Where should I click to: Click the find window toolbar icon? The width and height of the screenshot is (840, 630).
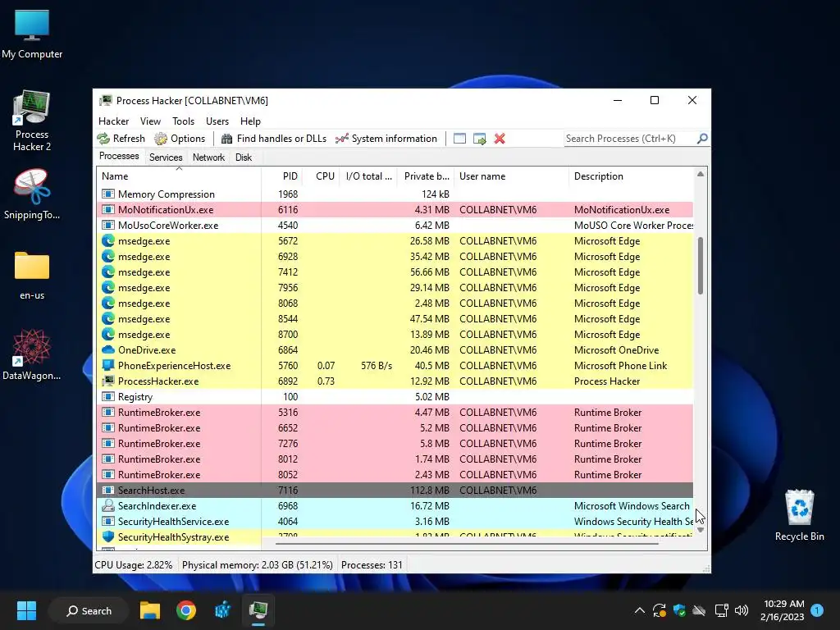[x=459, y=139]
